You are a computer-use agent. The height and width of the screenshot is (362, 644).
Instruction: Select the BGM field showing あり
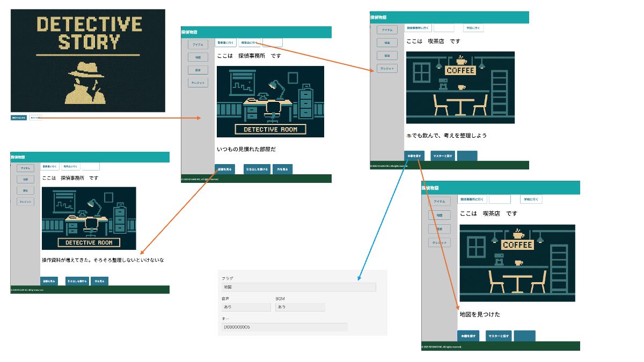300,307
